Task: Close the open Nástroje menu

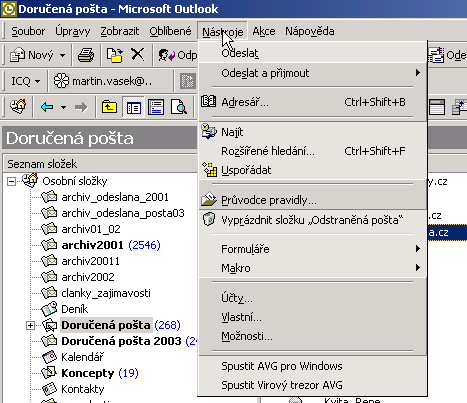Action: tap(222, 31)
